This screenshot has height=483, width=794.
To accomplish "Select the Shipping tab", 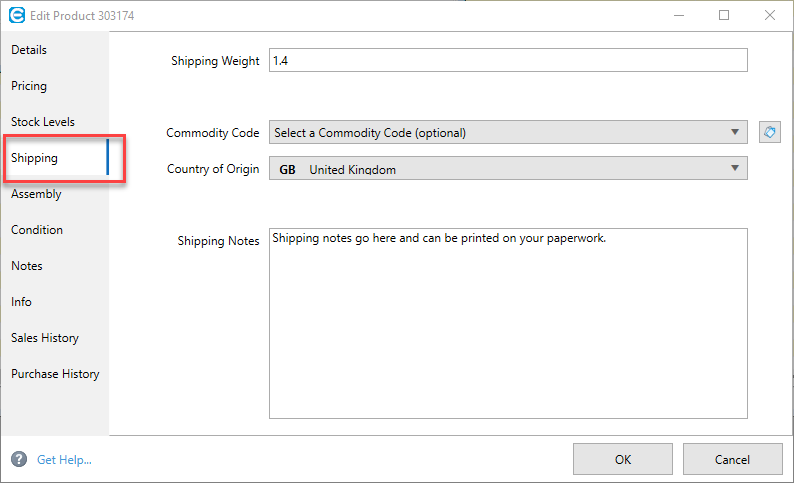I will coord(35,158).
